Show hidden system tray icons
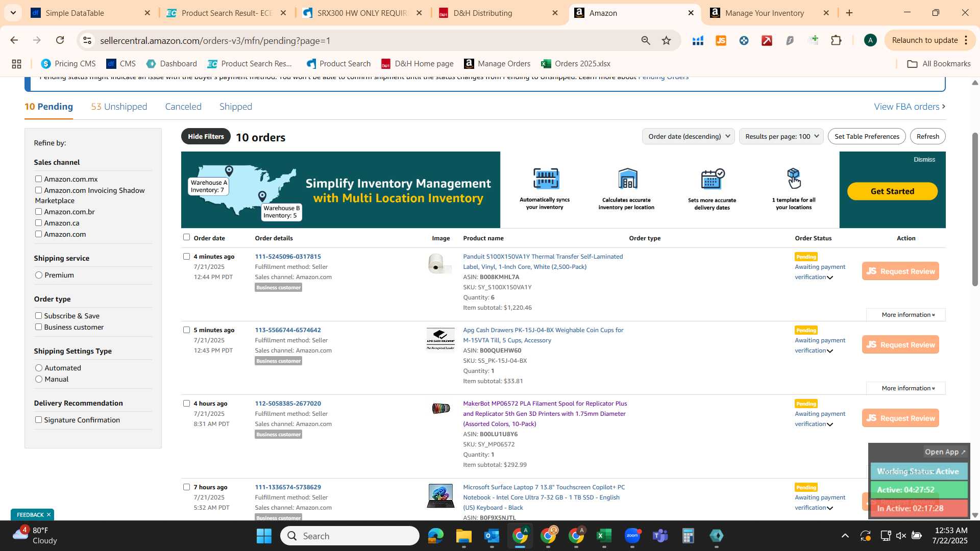This screenshot has height=551, width=980. tap(845, 536)
